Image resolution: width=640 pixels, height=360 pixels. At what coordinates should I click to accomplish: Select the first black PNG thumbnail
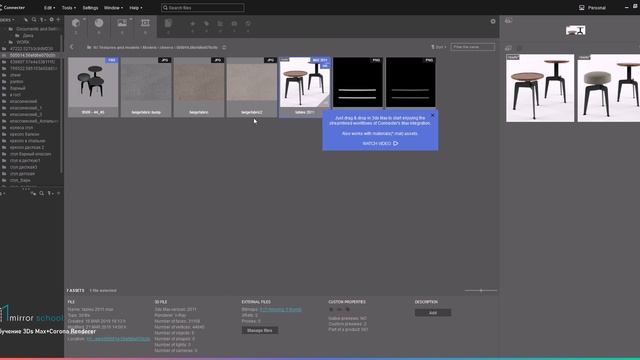(x=358, y=82)
